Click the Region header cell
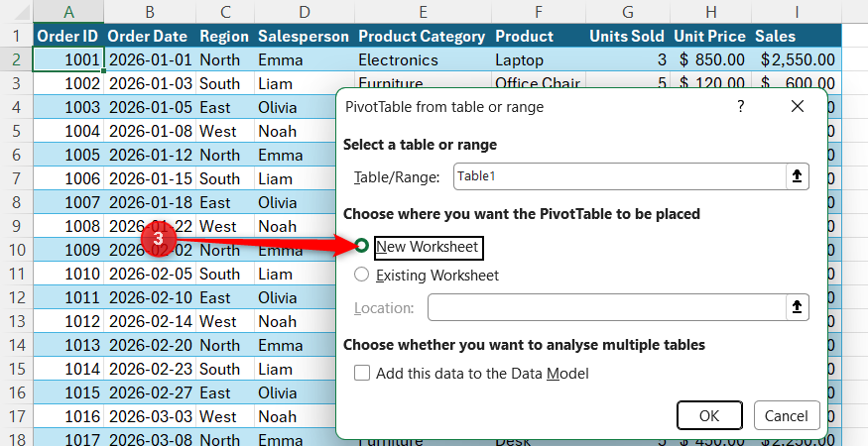Screen dimensions: 868x446 (224, 36)
